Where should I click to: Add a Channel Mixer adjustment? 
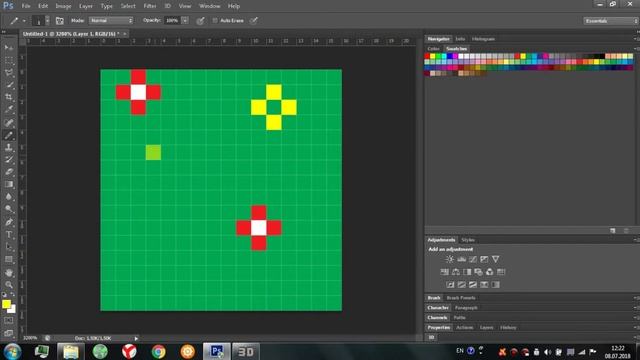click(489, 272)
